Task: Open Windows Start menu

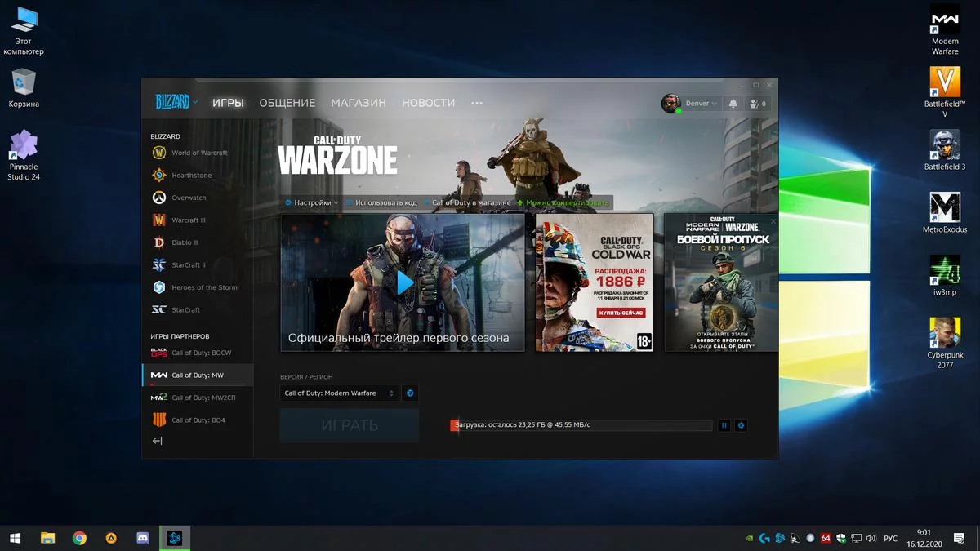Action: click(16, 538)
